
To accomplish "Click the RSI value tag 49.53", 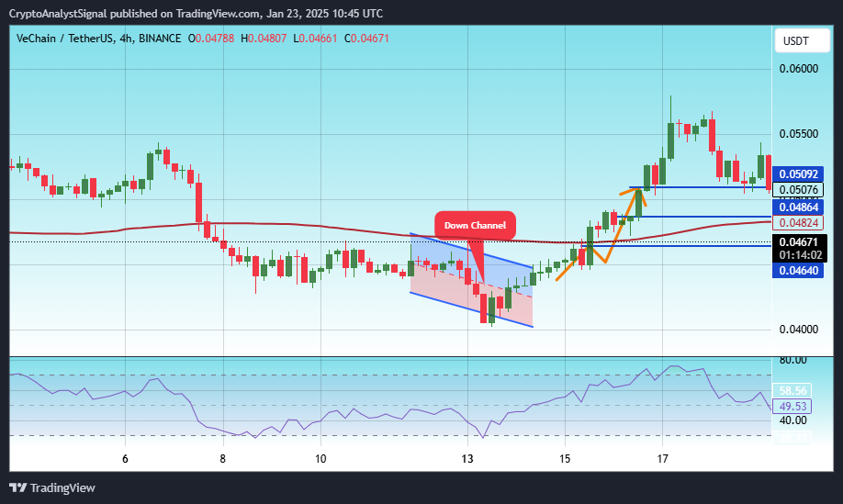I will [x=792, y=406].
